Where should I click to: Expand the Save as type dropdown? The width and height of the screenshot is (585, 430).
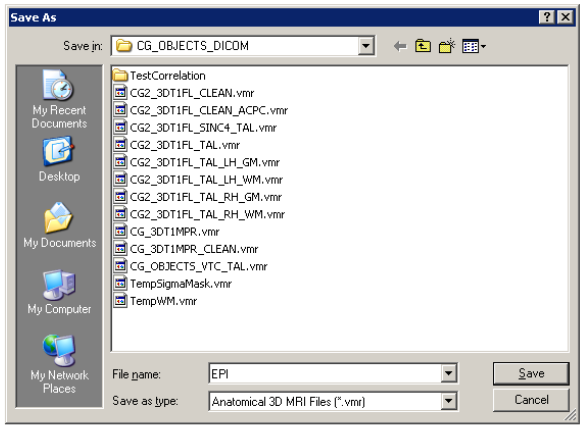(448, 401)
